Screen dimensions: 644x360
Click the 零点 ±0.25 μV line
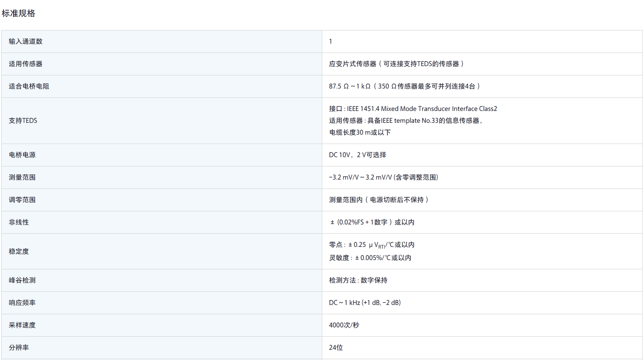[x=372, y=245]
